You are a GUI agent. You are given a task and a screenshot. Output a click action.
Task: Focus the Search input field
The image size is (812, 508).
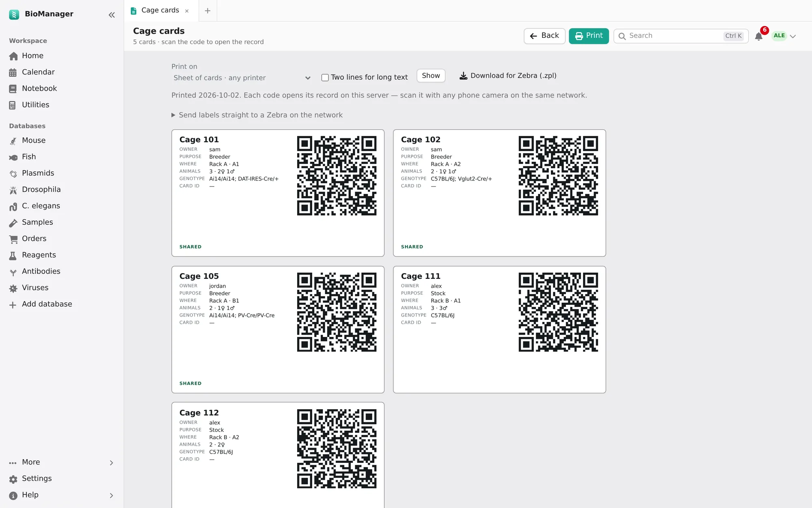681,36
